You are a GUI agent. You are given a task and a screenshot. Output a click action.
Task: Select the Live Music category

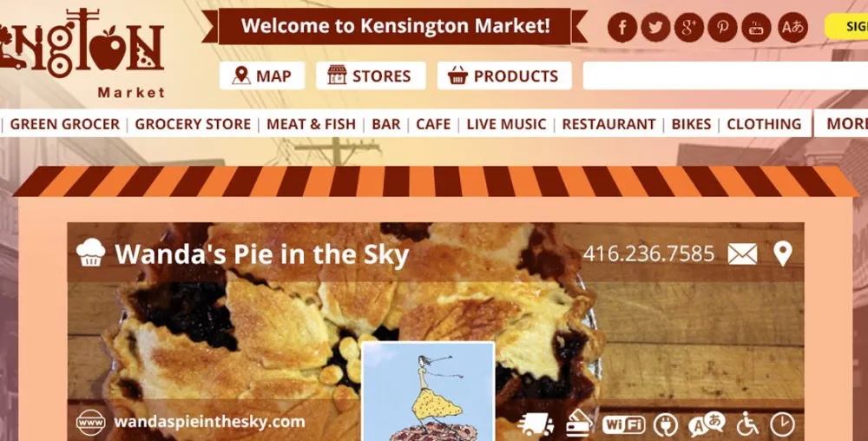[x=507, y=124]
